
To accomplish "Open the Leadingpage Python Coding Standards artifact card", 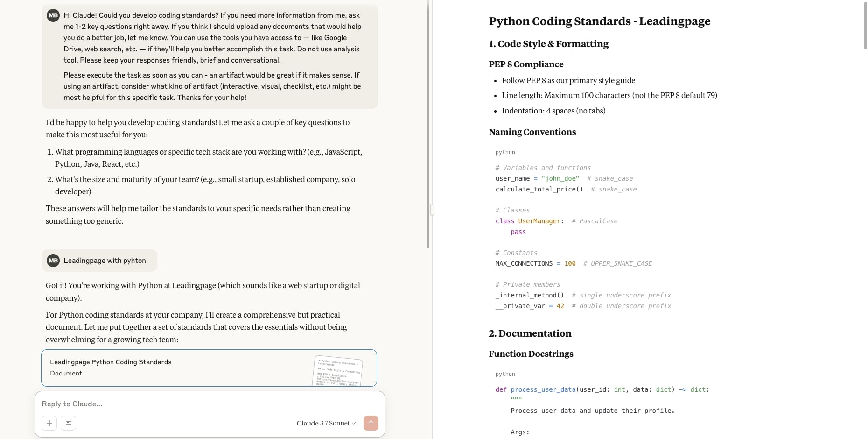I will pos(177,368).
